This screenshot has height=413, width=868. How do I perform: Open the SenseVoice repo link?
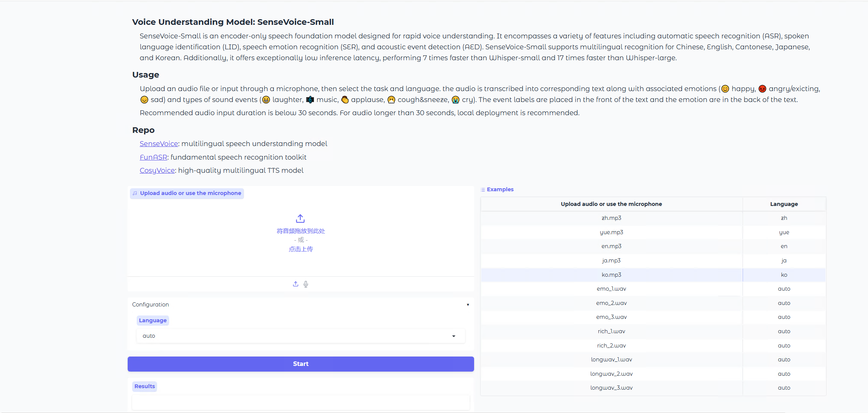point(159,144)
